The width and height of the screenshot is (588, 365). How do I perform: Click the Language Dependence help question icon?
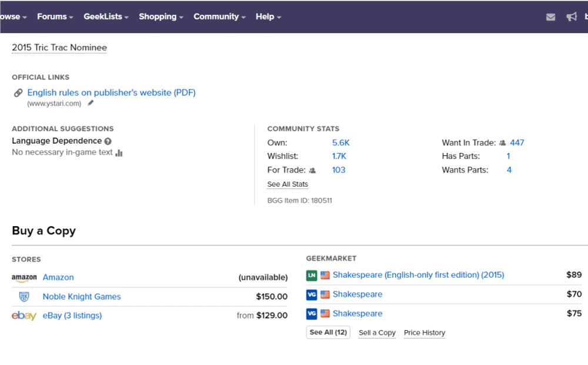click(x=108, y=141)
